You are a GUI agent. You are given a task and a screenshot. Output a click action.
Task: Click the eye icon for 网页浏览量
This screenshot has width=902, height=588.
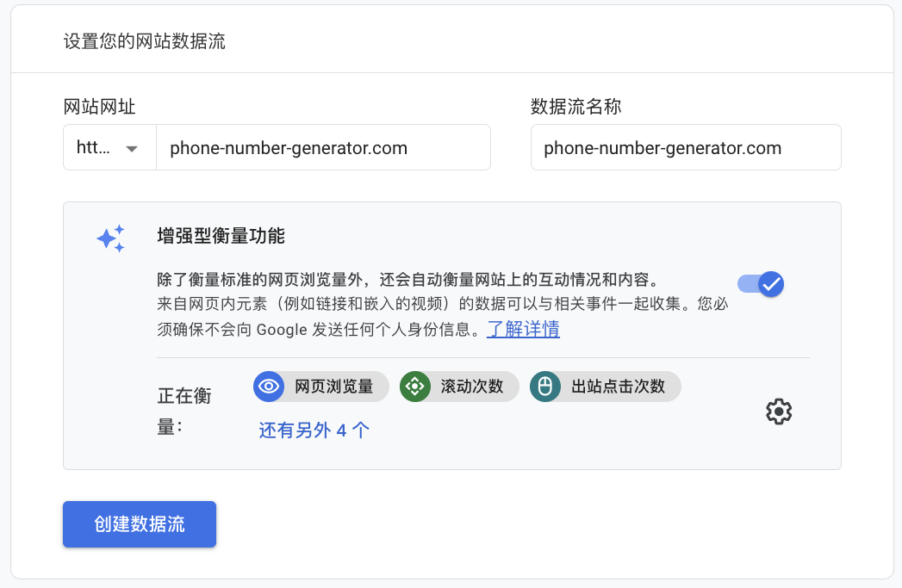tap(269, 387)
